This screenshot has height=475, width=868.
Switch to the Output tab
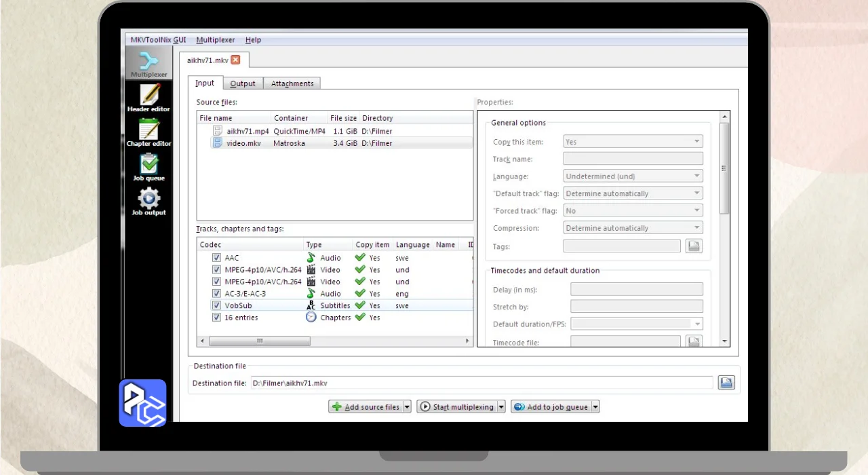pyautogui.click(x=242, y=83)
